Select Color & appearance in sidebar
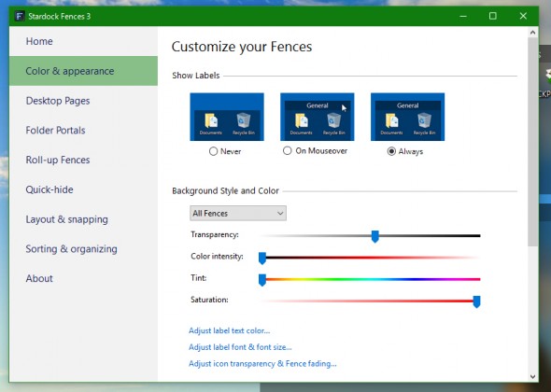This screenshot has width=551, height=392. (x=83, y=71)
